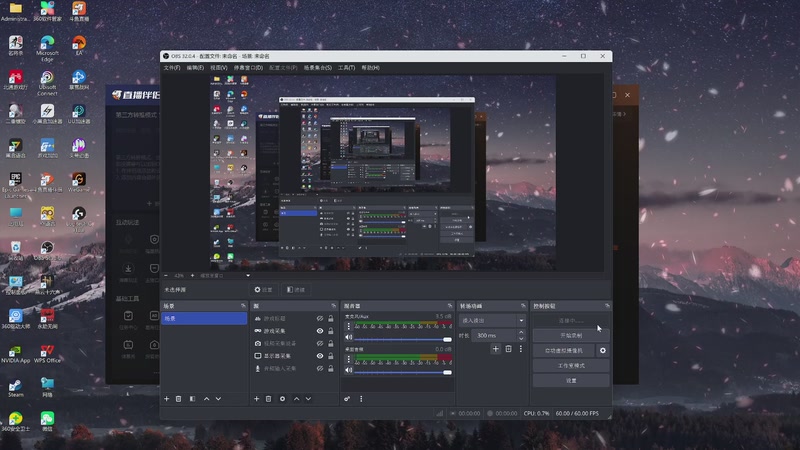Toggle lock on 显示器采集 source
Viewport: 800px width, 450px height.
(x=332, y=356)
